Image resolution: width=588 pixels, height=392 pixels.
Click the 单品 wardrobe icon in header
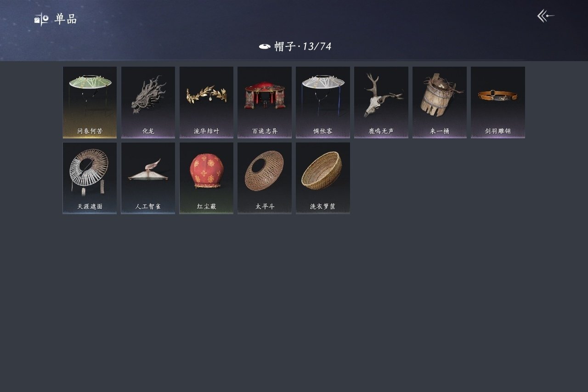pyautogui.click(x=41, y=19)
